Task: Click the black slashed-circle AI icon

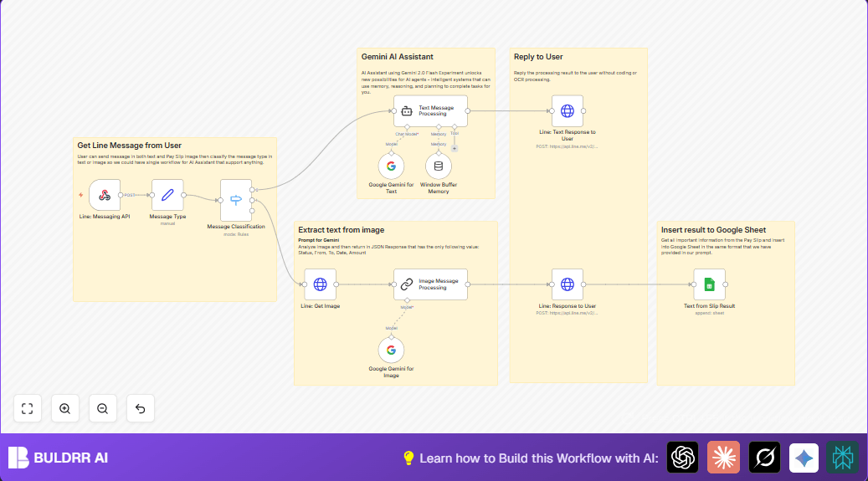Action: coord(764,458)
